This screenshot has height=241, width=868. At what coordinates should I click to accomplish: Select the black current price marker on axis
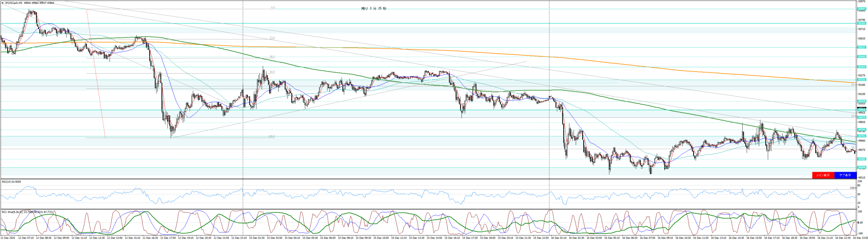click(862, 108)
